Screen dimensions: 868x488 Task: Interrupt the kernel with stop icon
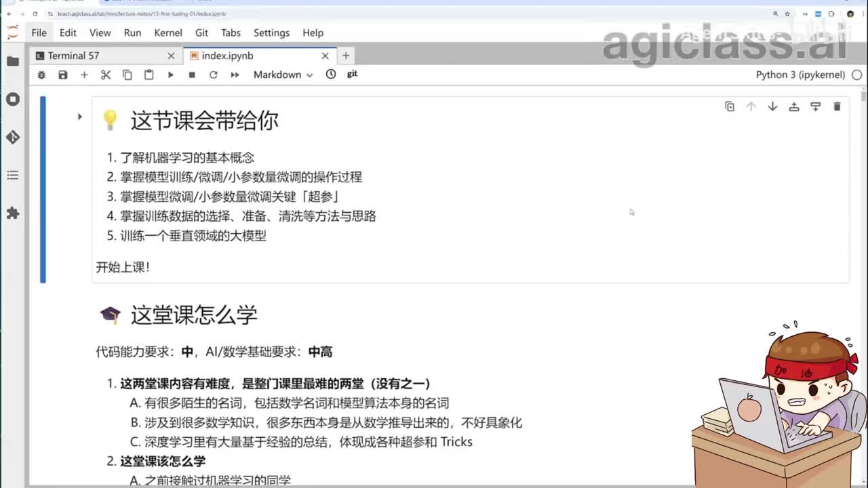coord(192,75)
